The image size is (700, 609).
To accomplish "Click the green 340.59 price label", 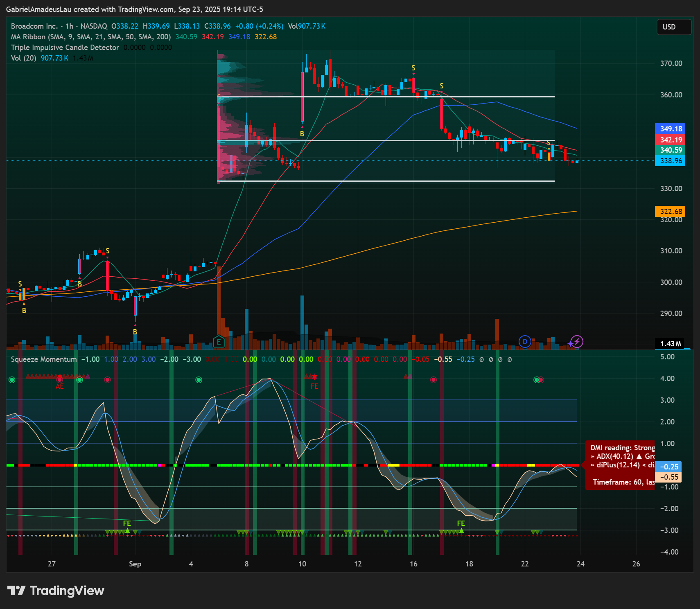I will (x=670, y=150).
